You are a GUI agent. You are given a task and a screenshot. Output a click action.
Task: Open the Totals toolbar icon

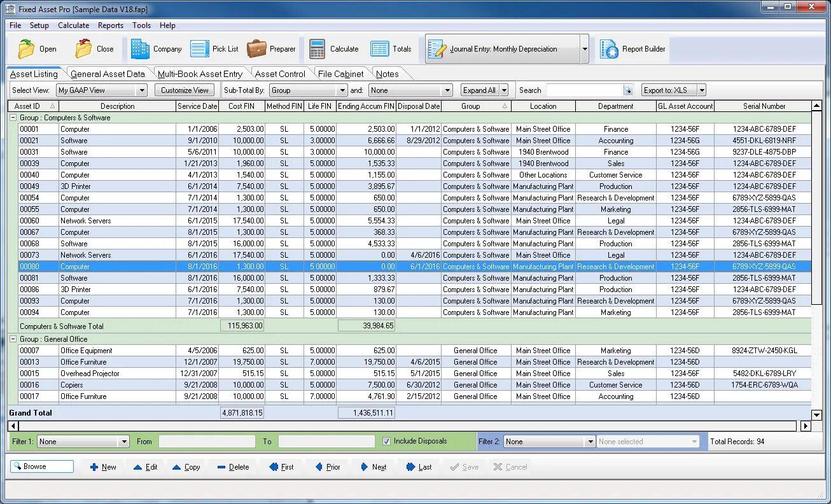coord(380,49)
